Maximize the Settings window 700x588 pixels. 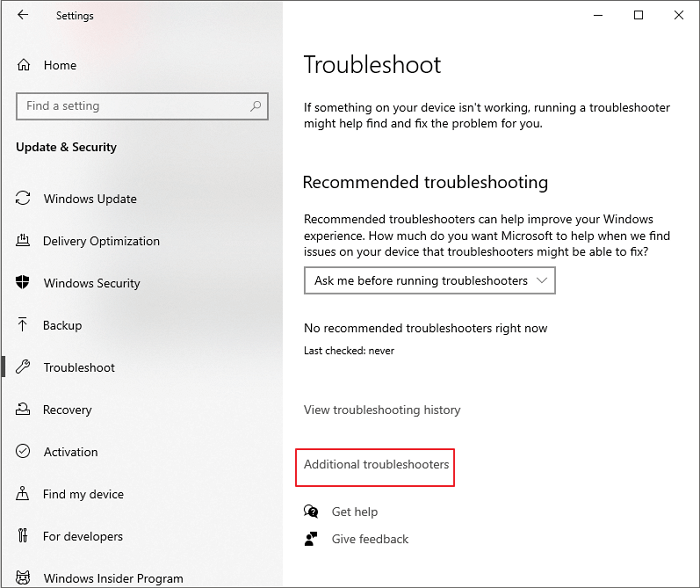[638, 15]
